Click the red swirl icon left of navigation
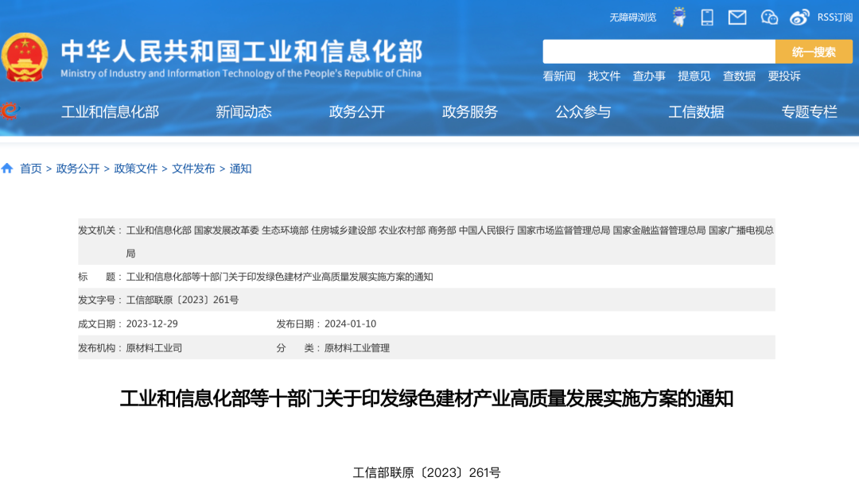The width and height of the screenshot is (859, 504). (10, 111)
